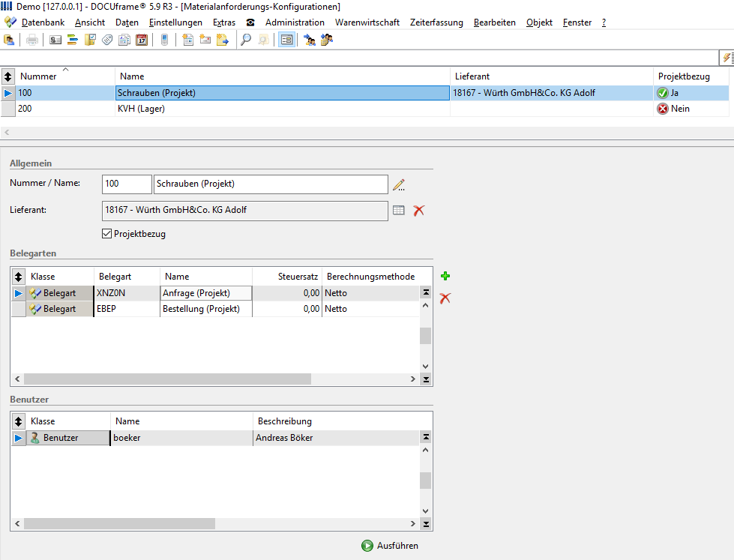The height and width of the screenshot is (560, 734).
Task: Click the price tag toolbar icon
Action: coord(107,40)
